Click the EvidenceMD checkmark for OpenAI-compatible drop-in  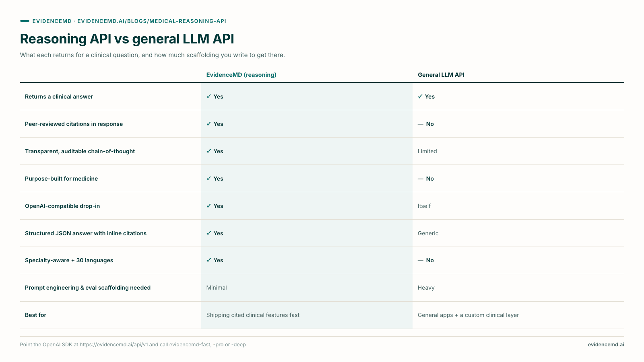click(208, 206)
